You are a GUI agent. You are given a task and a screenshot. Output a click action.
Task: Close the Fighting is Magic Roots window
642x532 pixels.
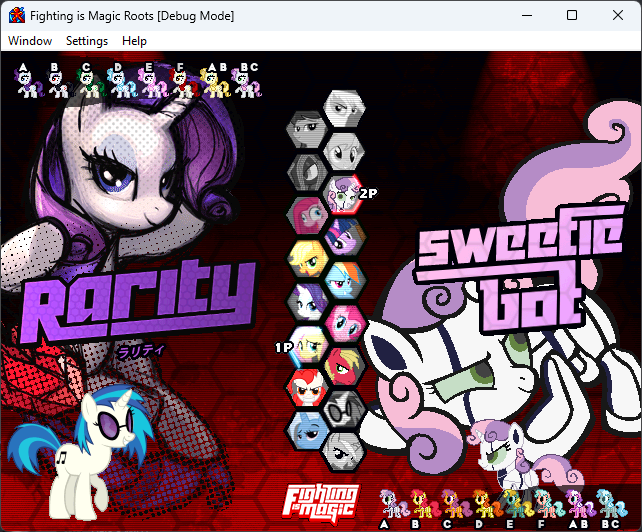[617, 16]
